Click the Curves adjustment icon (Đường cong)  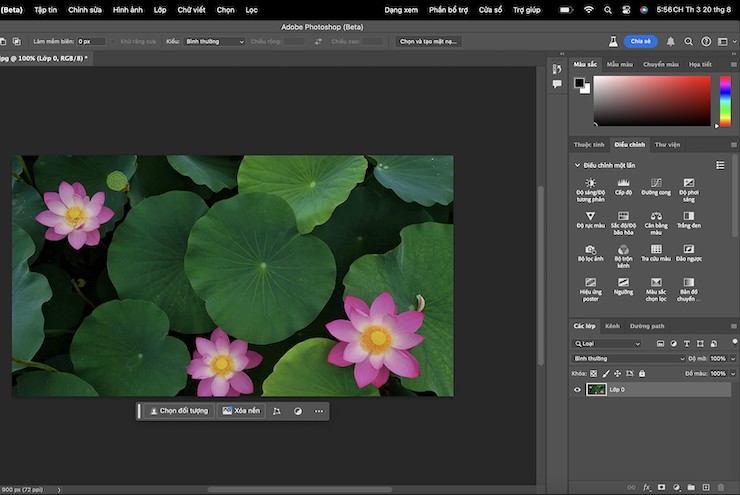tap(655, 184)
